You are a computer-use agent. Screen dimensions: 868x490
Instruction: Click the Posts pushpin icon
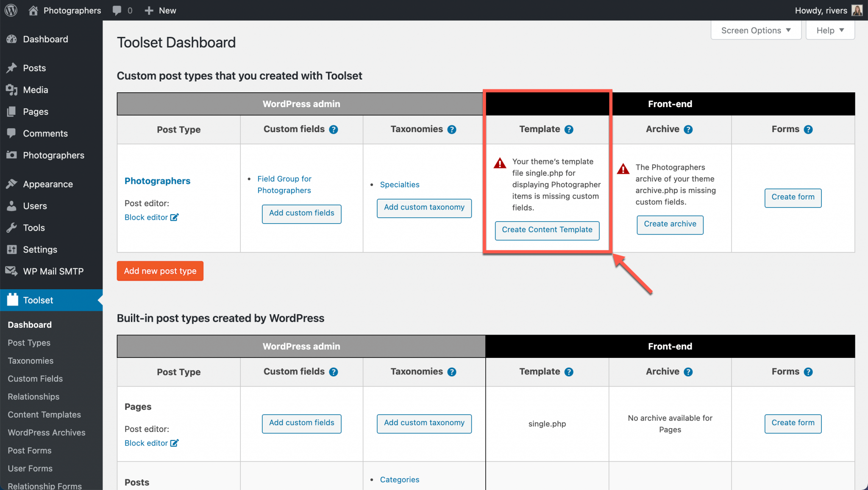[12, 68]
